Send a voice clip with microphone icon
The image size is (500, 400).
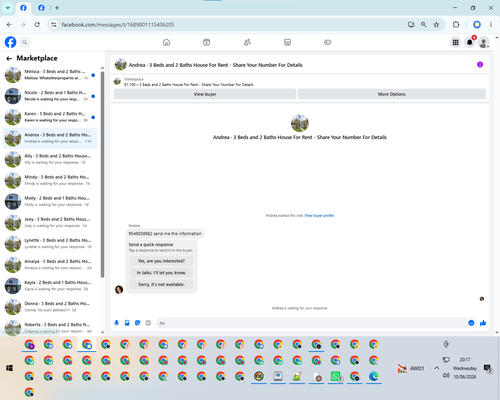[x=117, y=323]
